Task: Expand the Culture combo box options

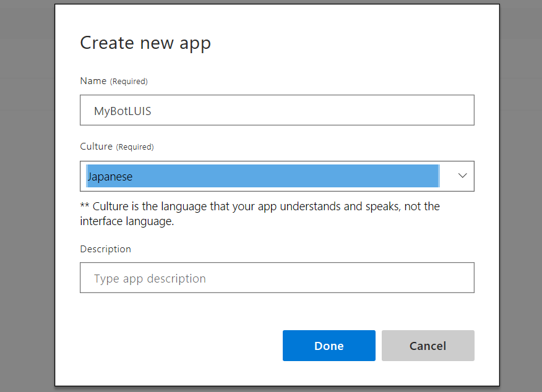Action: pyautogui.click(x=461, y=176)
